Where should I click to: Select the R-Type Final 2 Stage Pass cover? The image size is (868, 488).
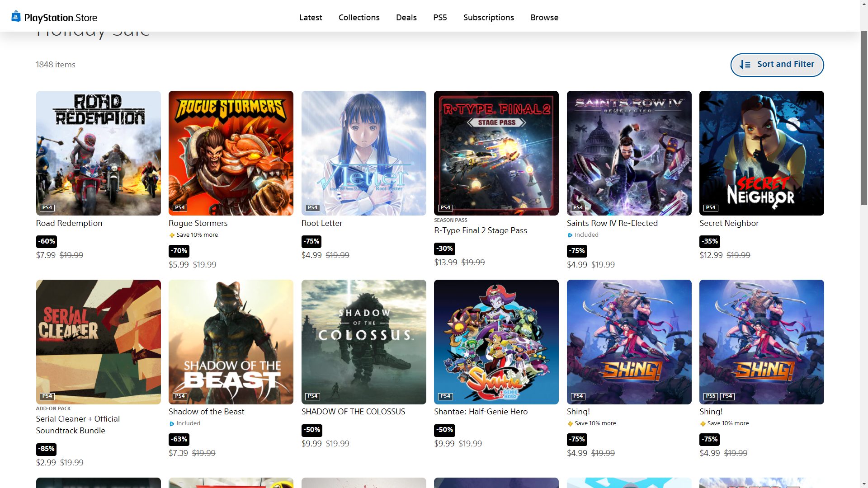coord(496,153)
